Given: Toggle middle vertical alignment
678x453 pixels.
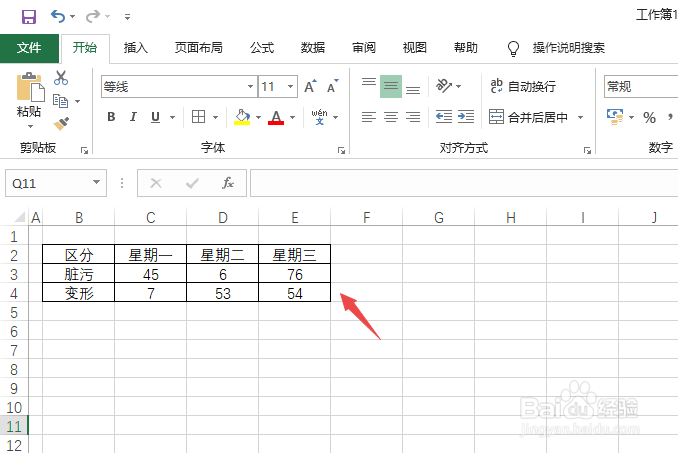Looking at the screenshot, I should (391, 86).
